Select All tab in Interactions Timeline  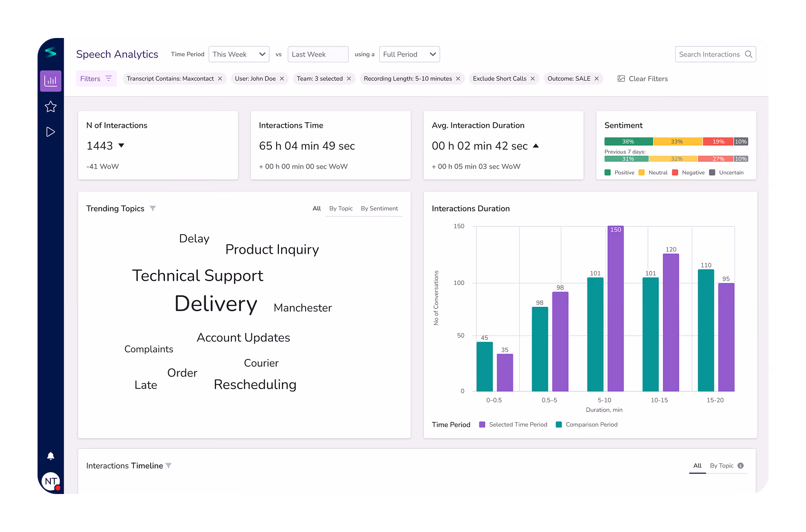point(698,466)
